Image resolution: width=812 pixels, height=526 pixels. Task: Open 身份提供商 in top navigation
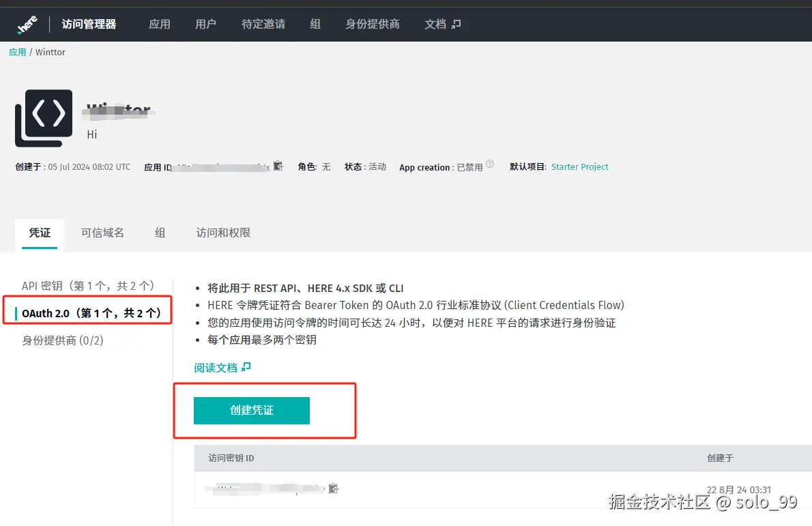373,25
